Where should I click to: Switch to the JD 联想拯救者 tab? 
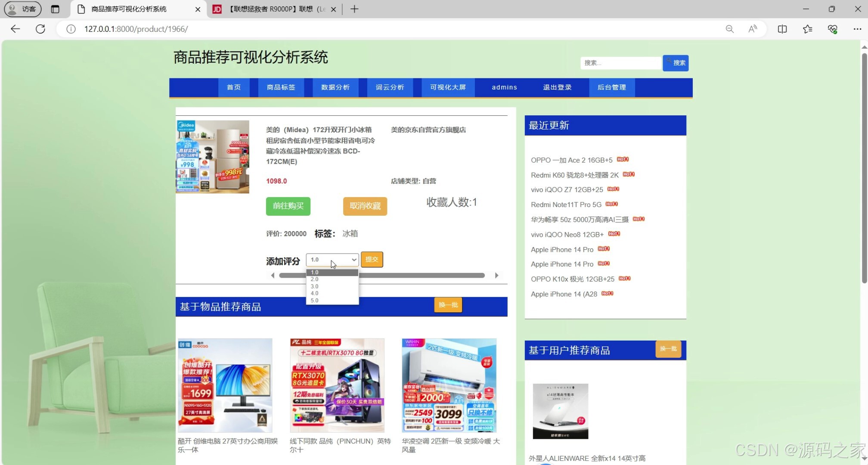coord(276,9)
